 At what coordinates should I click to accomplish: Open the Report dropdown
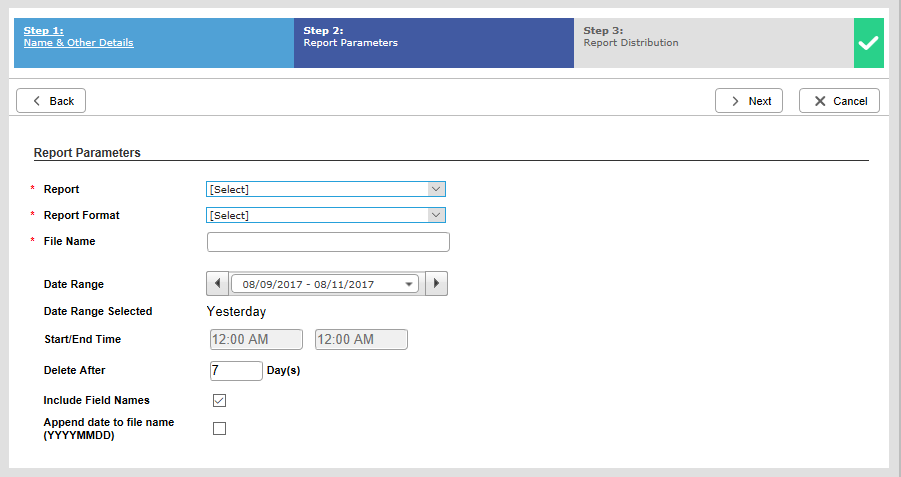[x=326, y=189]
